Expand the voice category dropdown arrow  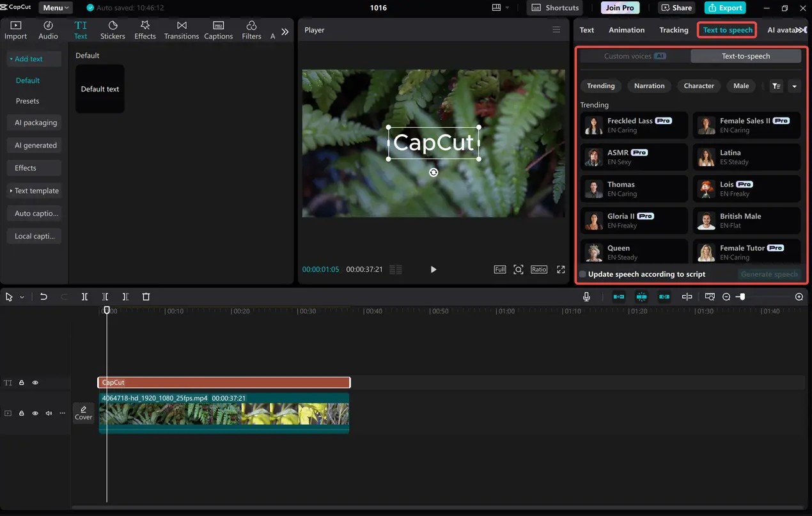794,86
